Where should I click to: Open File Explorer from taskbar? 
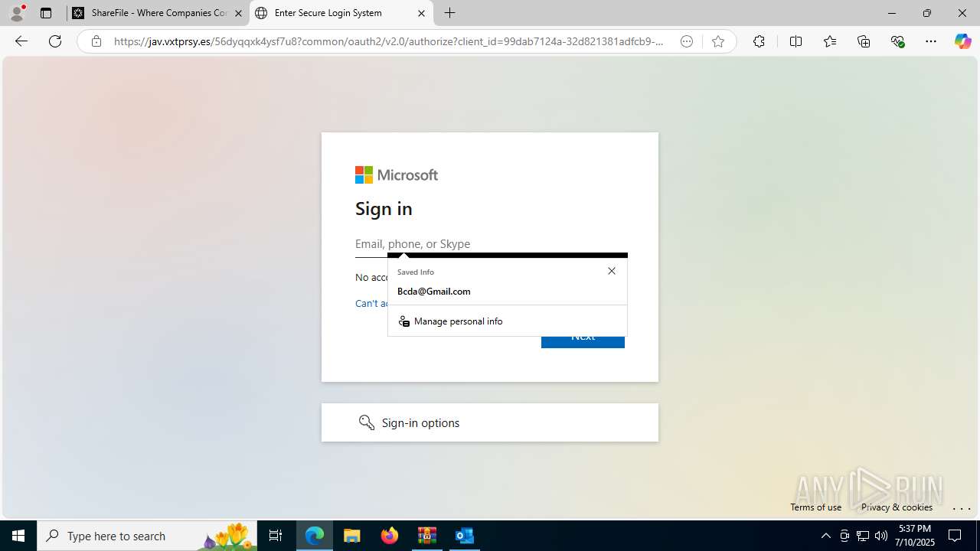coord(352,536)
